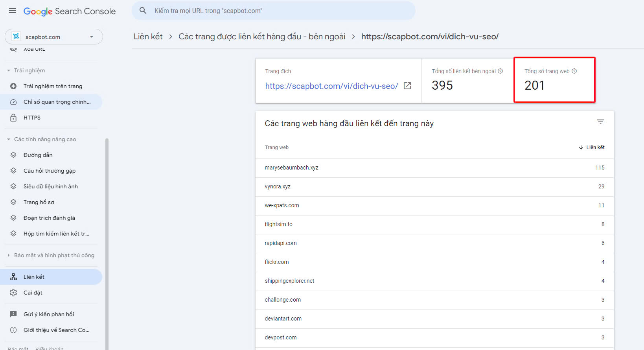Click the layers icon beside Đoạn trích đánh giá

pyautogui.click(x=13, y=218)
